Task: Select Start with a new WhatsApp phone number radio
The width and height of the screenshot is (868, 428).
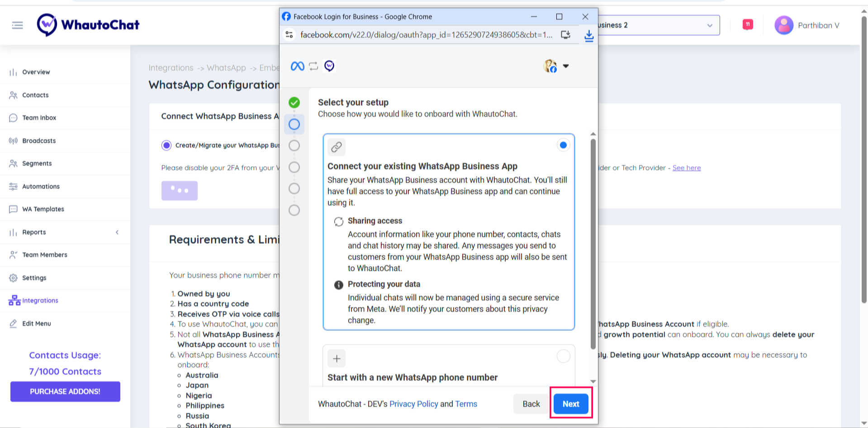Action: click(x=563, y=357)
